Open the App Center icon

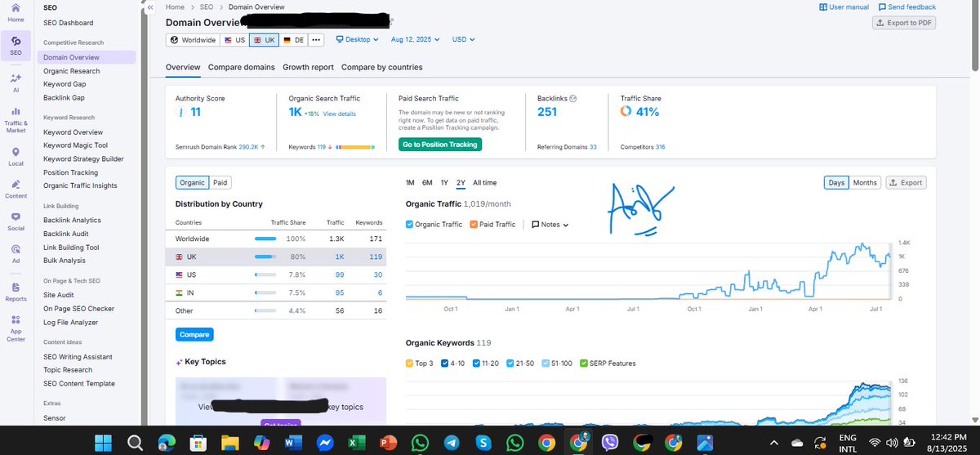pyautogui.click(x=16, y=321)
